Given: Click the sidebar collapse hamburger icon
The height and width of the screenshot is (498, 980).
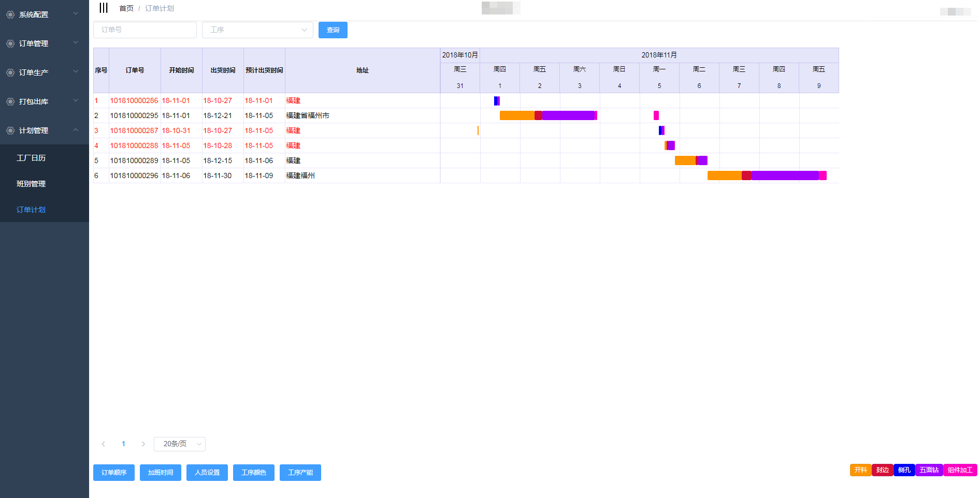Looking at the screenshot, I should point(104,8).
